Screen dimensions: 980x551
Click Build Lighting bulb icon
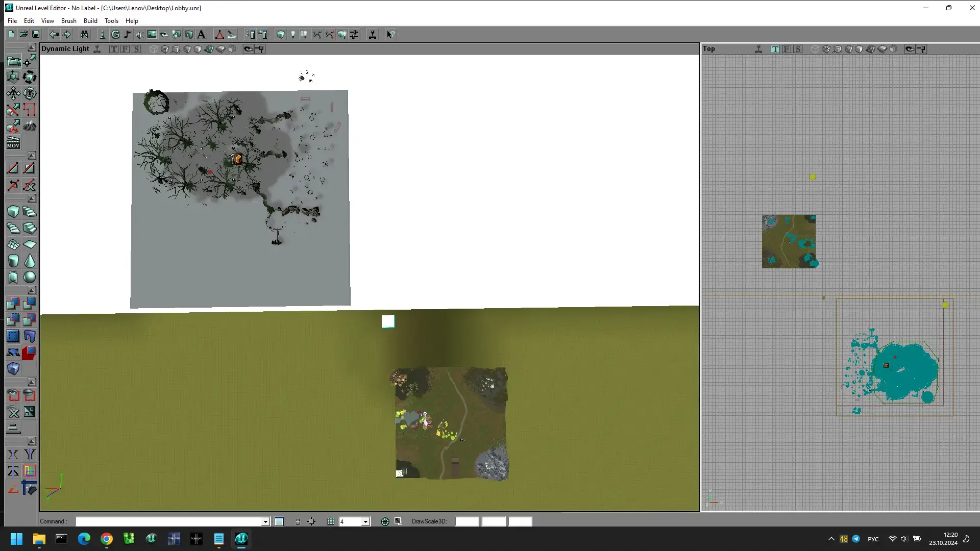click(293, 34)
